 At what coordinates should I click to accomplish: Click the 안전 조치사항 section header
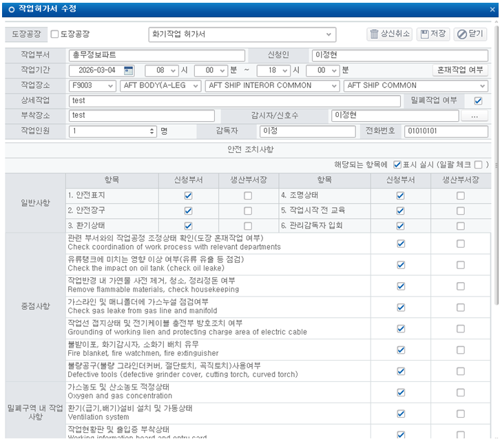click(250, 149)
